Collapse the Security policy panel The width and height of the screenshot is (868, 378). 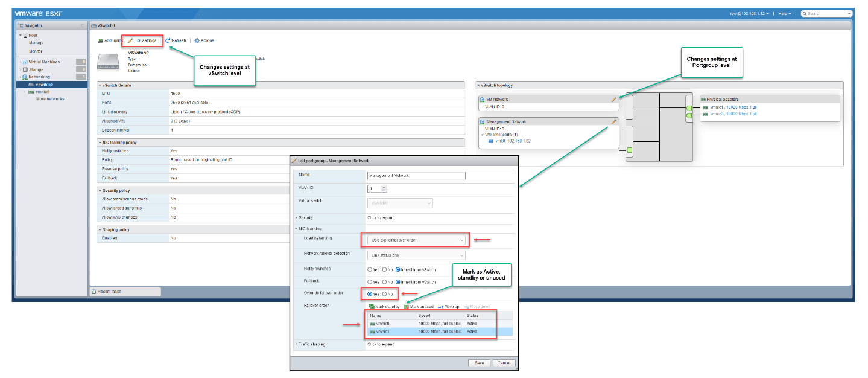click(x=100, y=191)
